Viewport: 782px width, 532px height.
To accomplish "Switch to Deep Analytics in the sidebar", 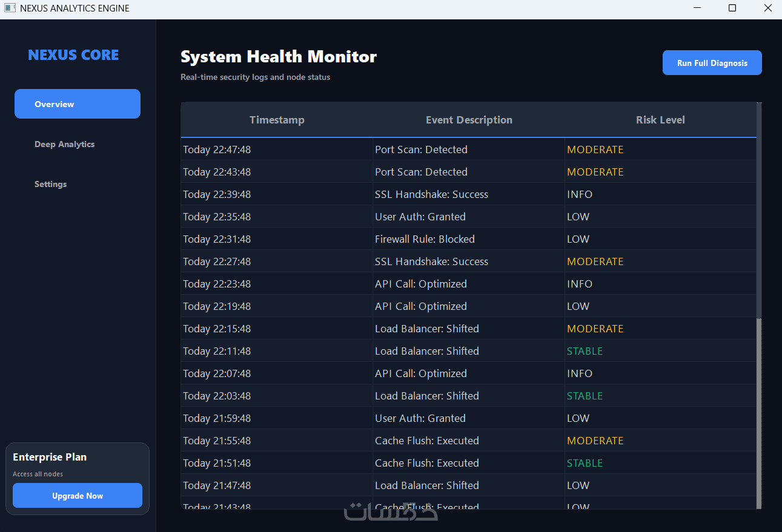I will 65,144.
